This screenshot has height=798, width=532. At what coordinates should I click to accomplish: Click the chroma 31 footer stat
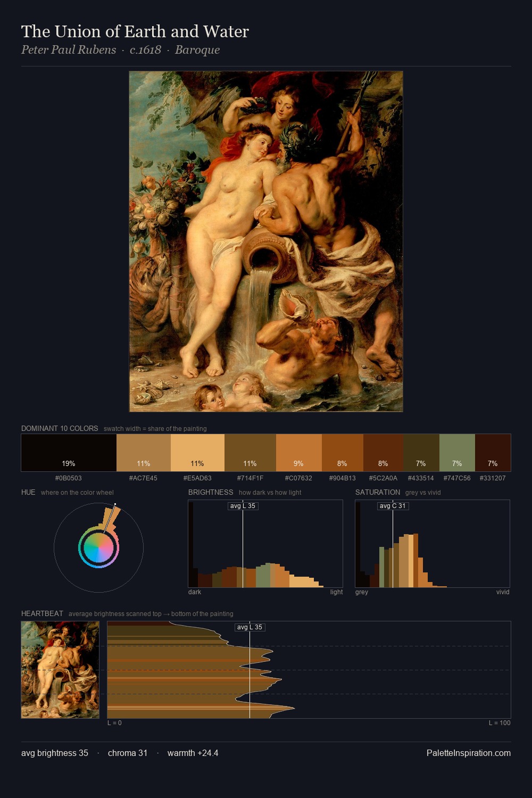[x=128, y=753]
